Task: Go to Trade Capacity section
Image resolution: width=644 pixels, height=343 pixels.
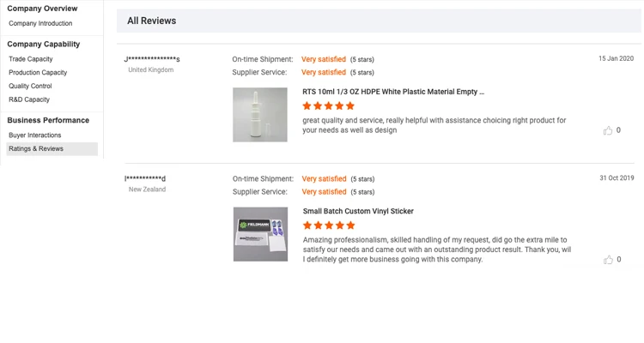Action: [x=31, y=59]
